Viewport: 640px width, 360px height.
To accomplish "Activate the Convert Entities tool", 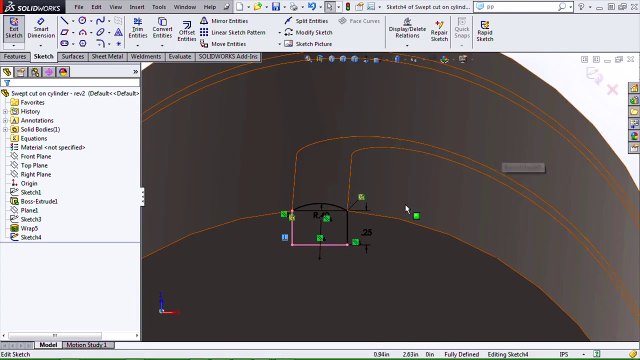I will tap(162, 28).
